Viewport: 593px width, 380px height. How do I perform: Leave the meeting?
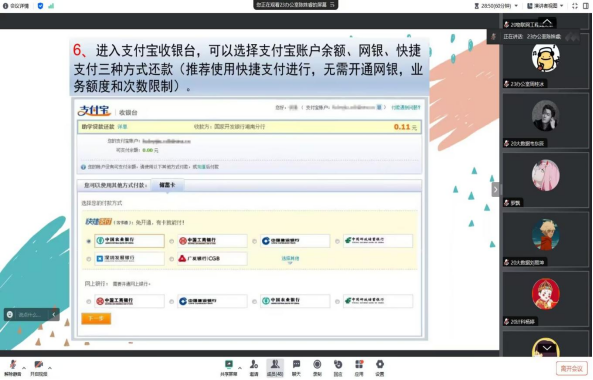pyautogui.click(x=571, y=368)
